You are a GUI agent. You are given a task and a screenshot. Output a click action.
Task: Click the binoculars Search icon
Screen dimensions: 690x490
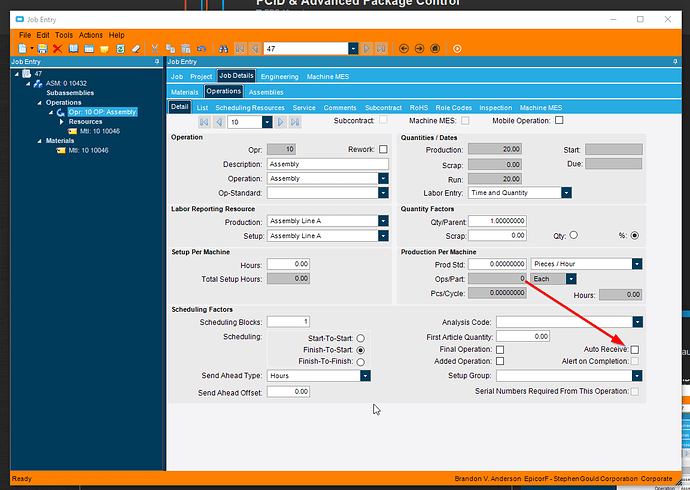click(224, 48)
